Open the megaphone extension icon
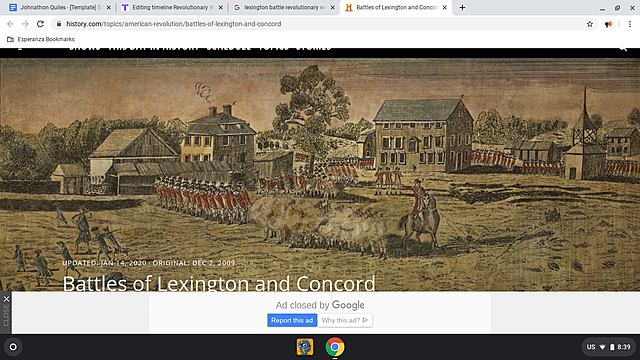This screenshot has height=360, width=640. pos(608,24)
